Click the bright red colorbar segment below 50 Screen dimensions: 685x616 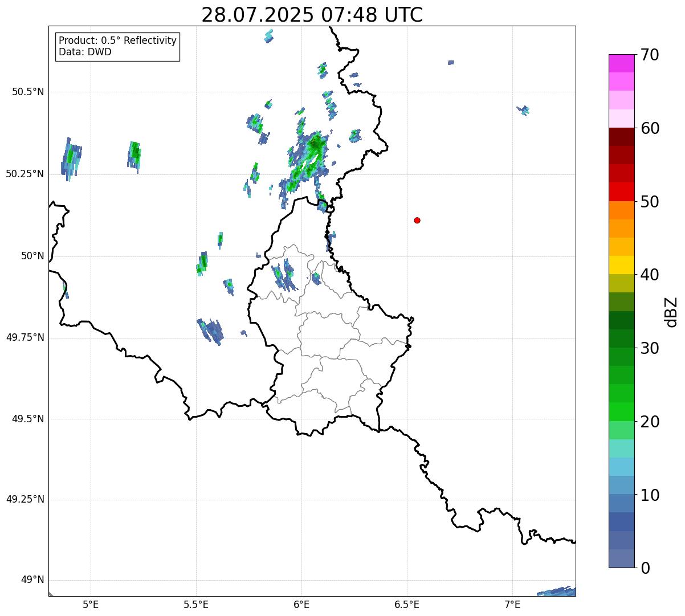[x=621, y=191]
